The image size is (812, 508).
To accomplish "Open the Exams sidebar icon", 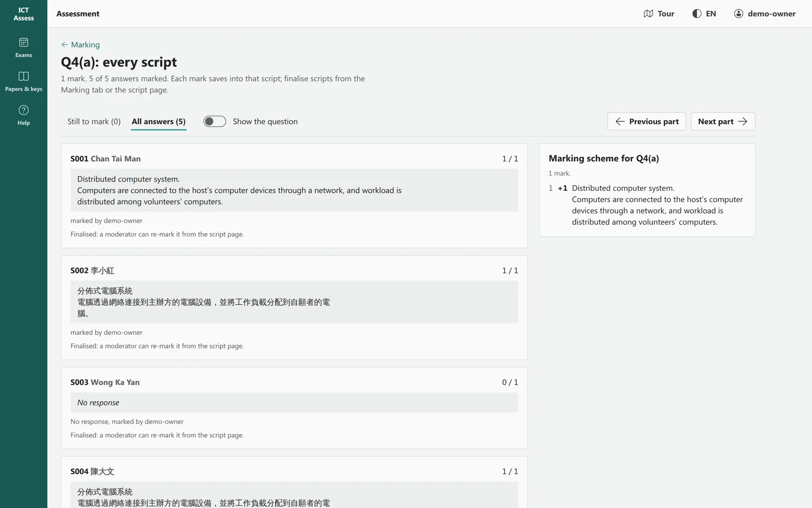I will tap(24, 47).
